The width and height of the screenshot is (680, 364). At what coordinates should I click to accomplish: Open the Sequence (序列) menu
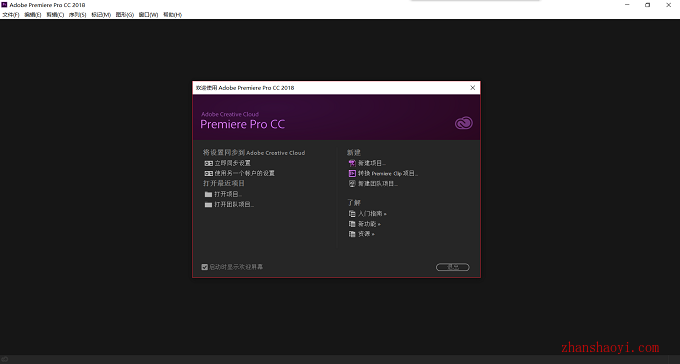78,15
